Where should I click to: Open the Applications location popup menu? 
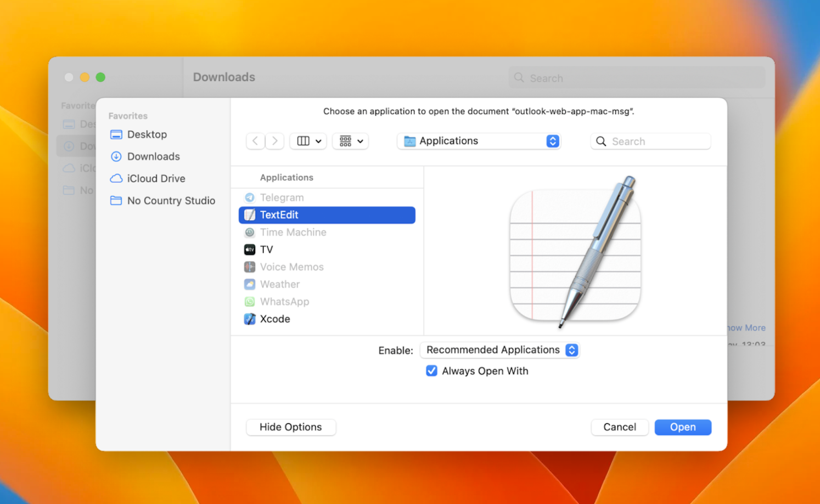pos(479,141)
